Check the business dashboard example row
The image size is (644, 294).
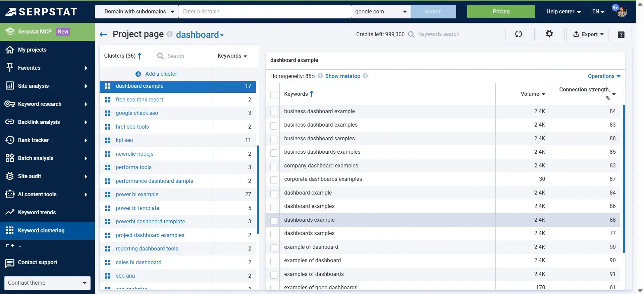274,112
